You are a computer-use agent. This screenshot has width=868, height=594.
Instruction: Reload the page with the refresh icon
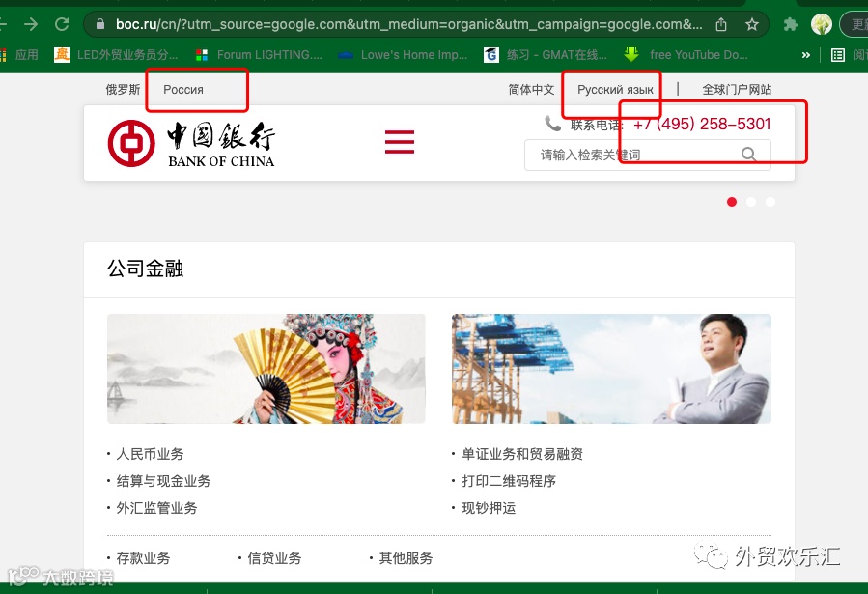(62, 24)
